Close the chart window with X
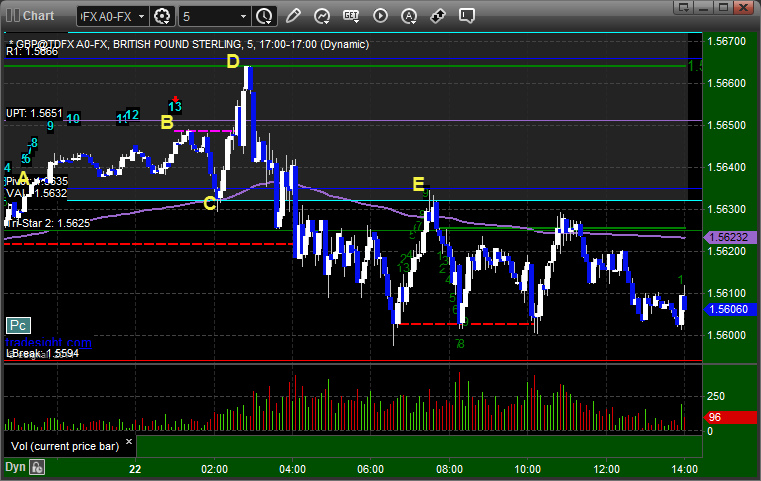761x481 pixels. [x=743, y=8]
